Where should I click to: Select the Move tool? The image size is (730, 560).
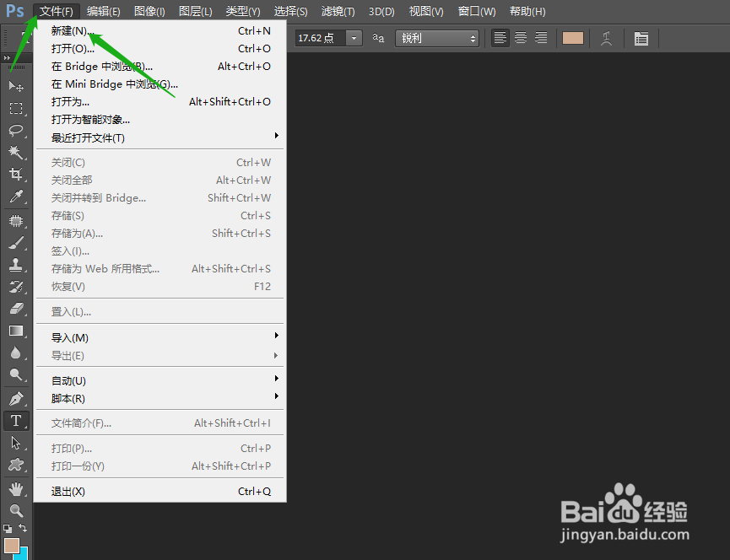click(16, 87)
